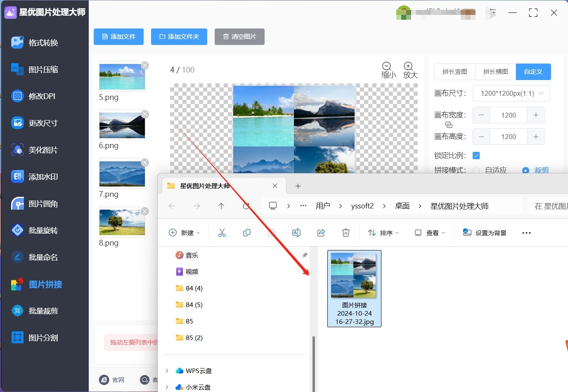Select the 自适应 radio button
This screenshot has height=392, width=568.
tap(476, 170)
